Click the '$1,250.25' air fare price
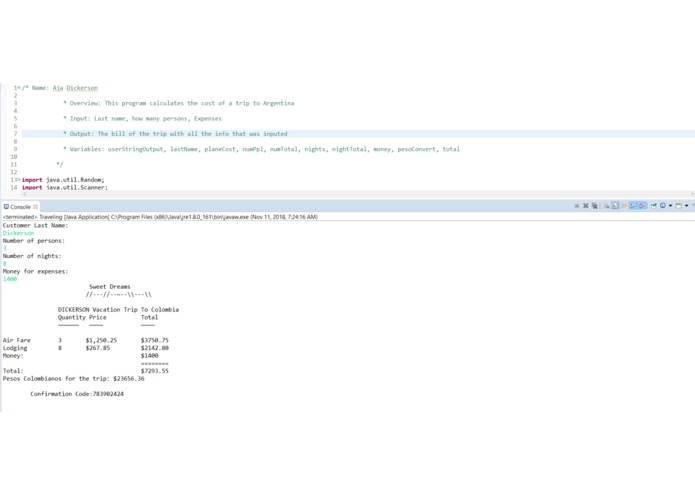The height and width of the screenshot is (494, 695). coord(102,340)
